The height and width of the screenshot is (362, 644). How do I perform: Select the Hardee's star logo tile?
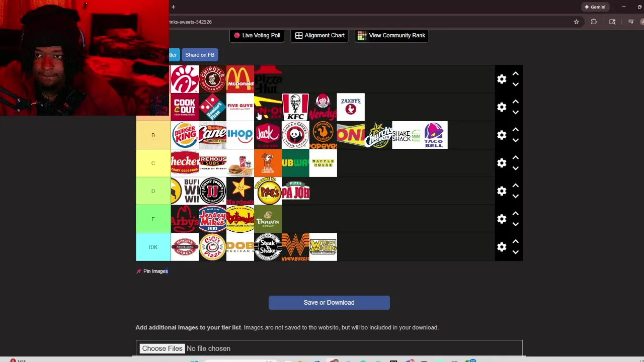[x=240, y=191]
